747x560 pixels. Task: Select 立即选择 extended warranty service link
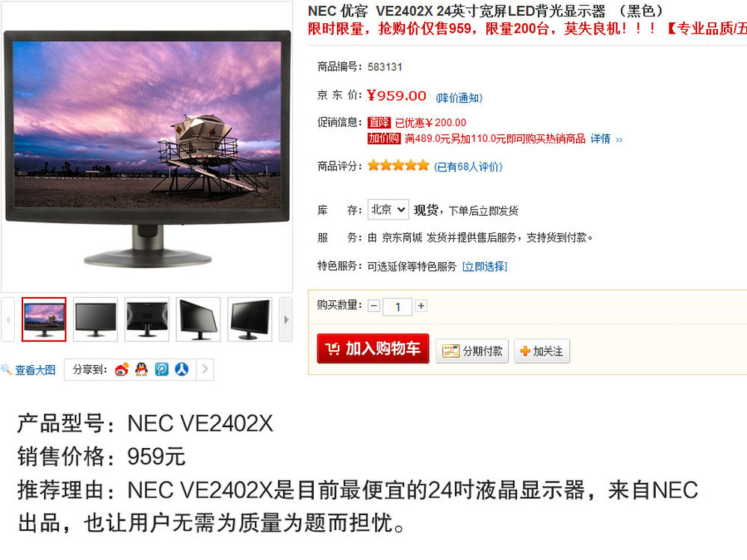tap(485, 267)
